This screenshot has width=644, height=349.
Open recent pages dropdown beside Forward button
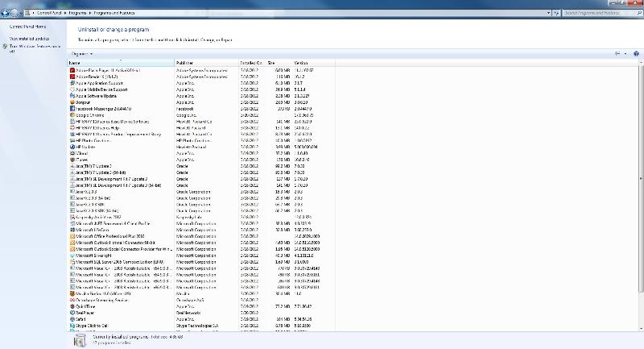pos(21,13)
